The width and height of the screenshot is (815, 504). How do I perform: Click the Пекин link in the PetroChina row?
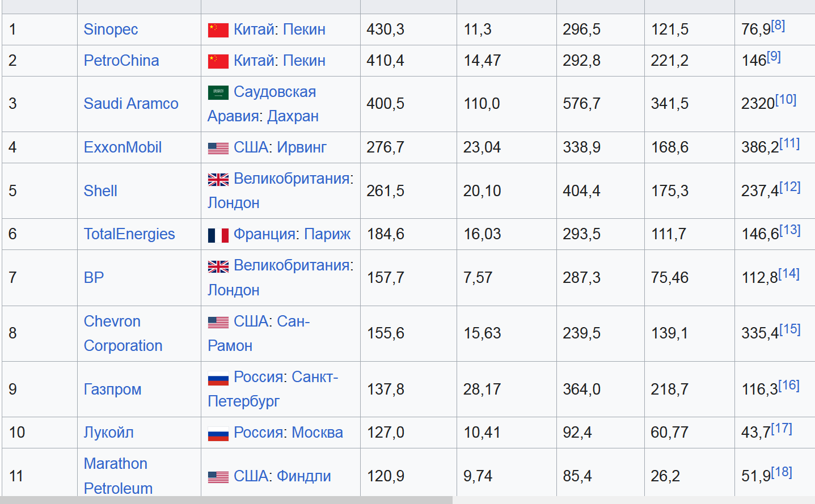[304, 61]
